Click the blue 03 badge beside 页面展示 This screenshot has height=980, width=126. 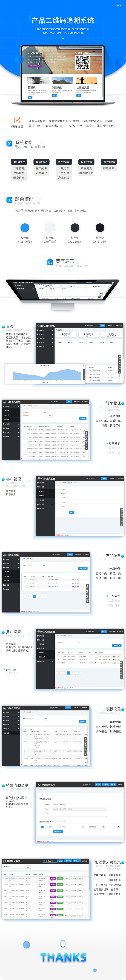[x=50, y=262]
